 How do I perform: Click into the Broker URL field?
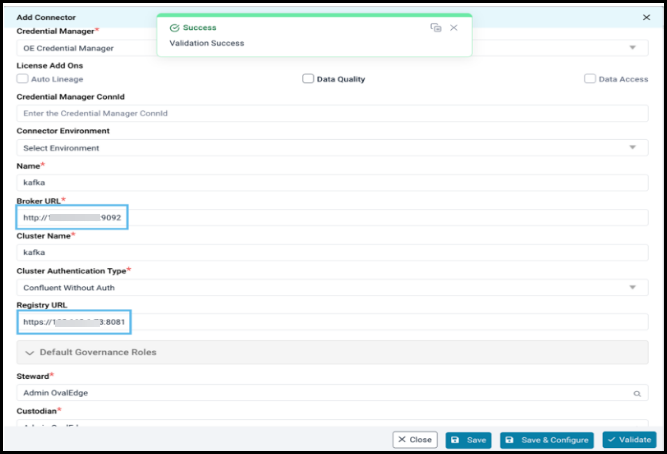coord(330,218)
